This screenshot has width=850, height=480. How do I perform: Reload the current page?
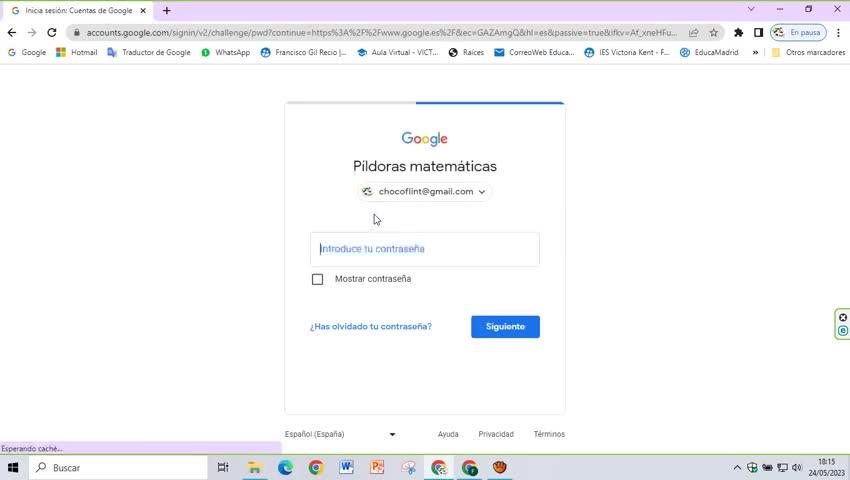pyautogui.click(x=51, y=33)
